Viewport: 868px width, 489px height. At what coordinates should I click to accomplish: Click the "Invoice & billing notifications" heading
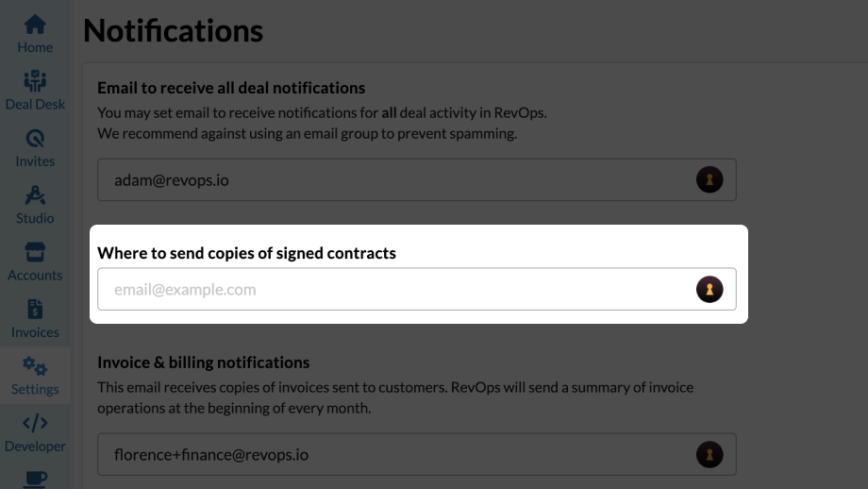(203, 363)
